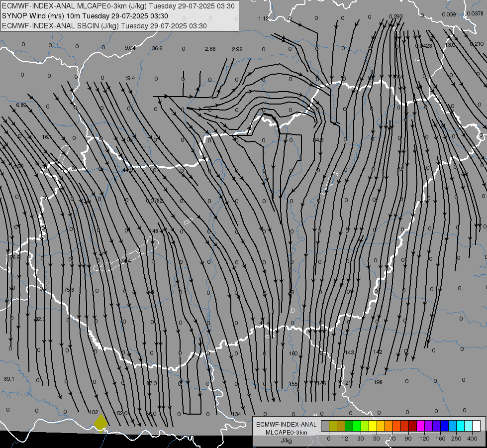Click map value 26.9
The height and width of the screenshot is (448, 487).
[14, 257]
